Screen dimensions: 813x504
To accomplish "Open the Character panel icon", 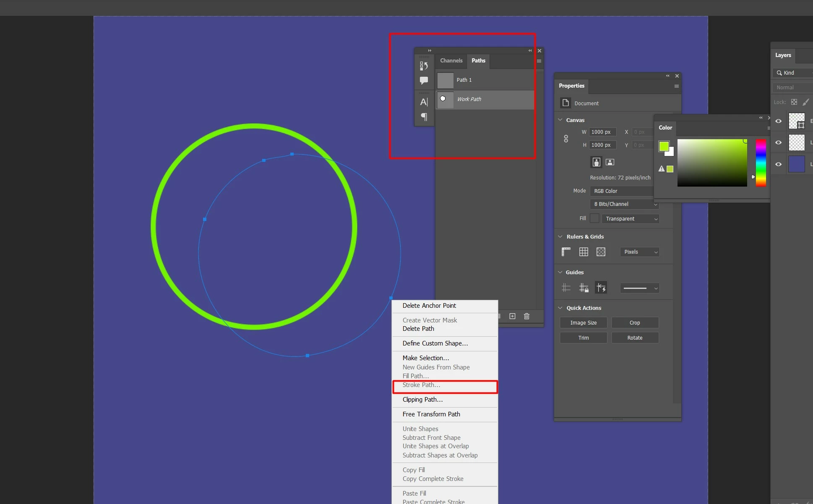I will [424, 102].
